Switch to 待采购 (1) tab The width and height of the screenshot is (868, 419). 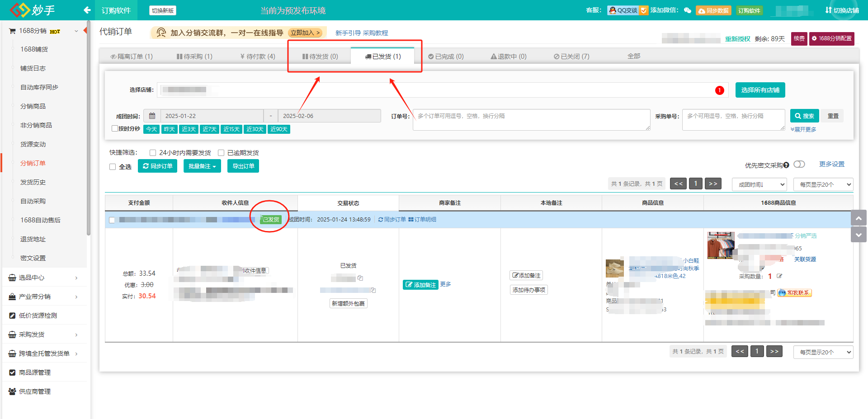coord(194,56)
